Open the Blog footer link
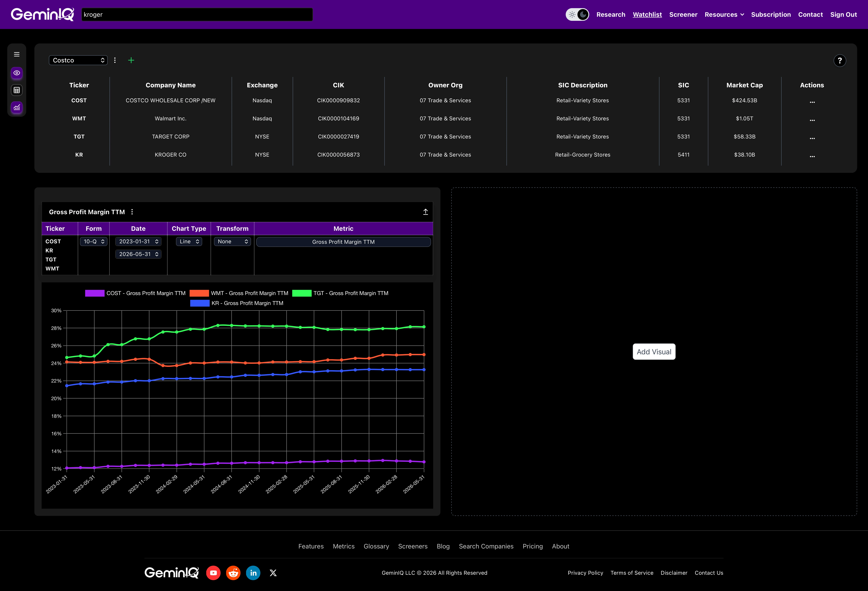 pyautogui.click(x=443, y=546)
